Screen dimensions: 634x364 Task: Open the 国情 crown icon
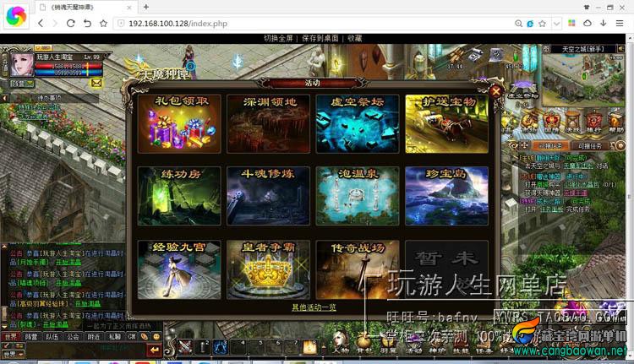tap(550, 122)
